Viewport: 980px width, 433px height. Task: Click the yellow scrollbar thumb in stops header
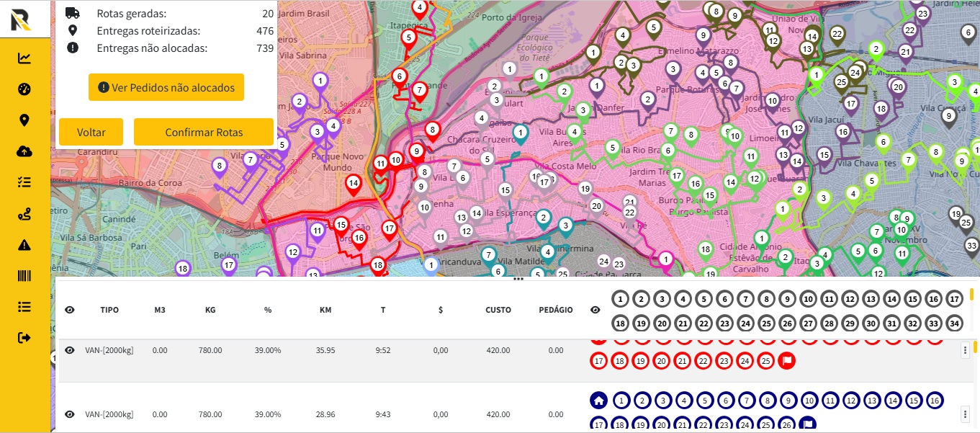point(971,294)
